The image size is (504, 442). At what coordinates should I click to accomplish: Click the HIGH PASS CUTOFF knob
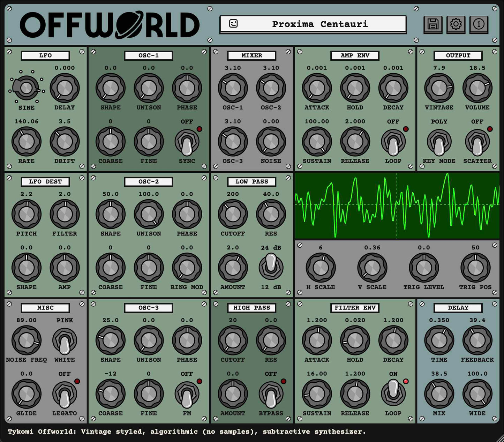coord(233,340)
